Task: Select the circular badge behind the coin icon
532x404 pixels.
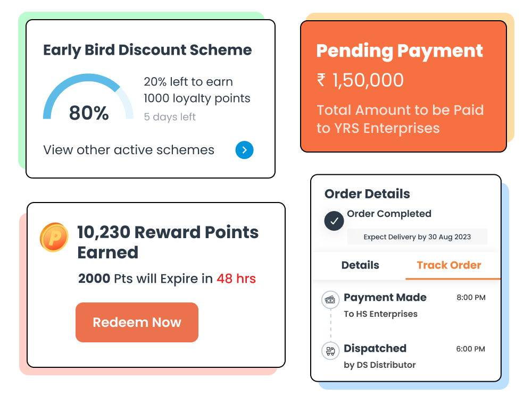Action: (54, 237)
